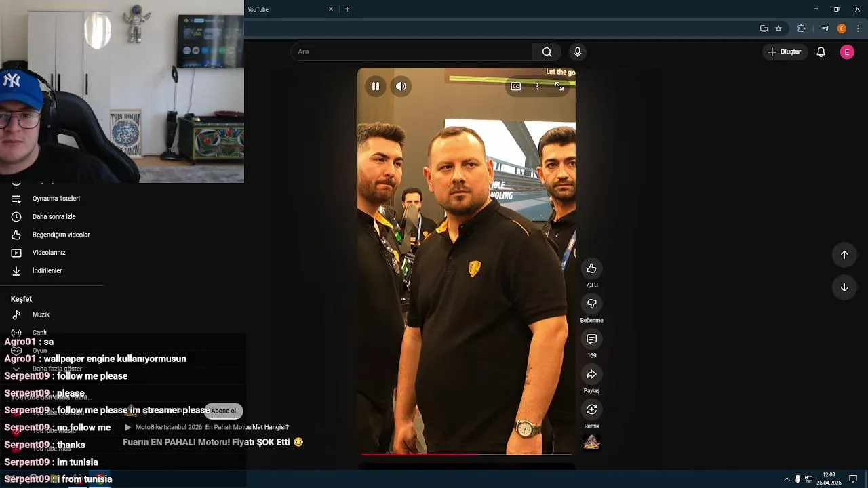Open the pink E account avatar menu

(x=847, y=52)
